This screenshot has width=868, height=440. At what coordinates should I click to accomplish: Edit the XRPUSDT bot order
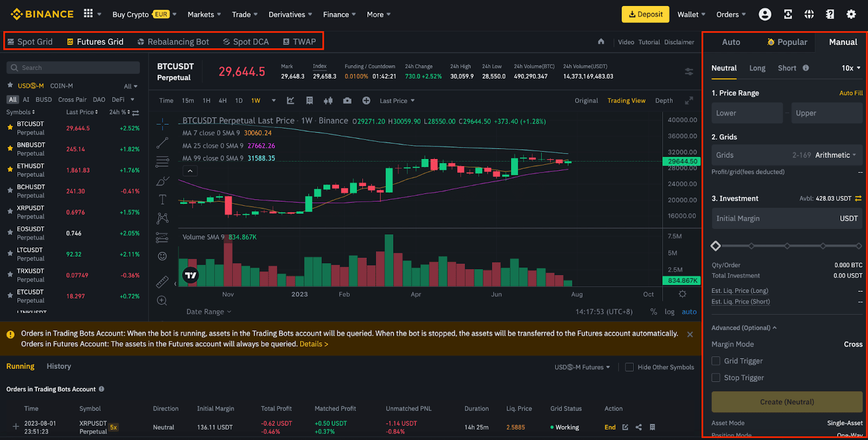pyautogui.click(x=625, y=428)
